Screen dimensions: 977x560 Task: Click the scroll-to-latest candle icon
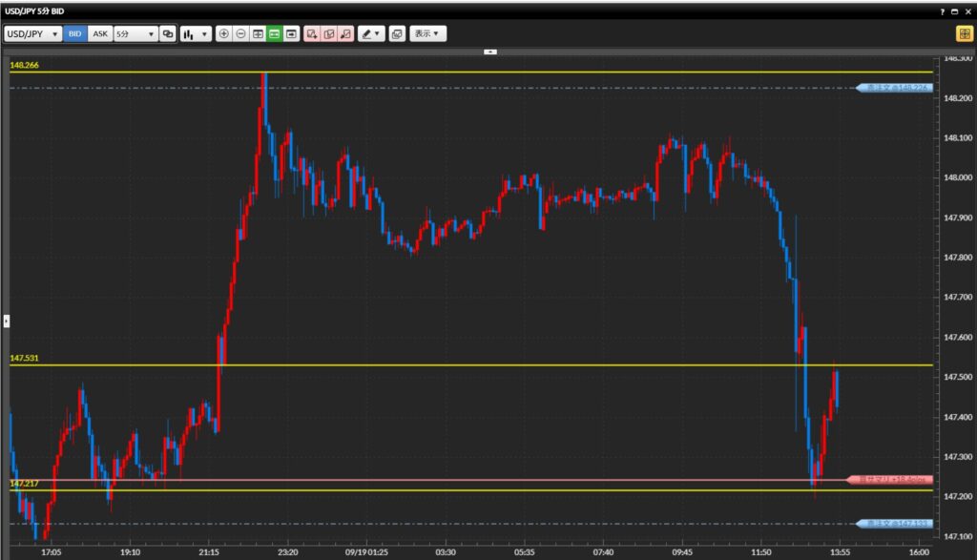pyautogui.click(x=290, y=33)
